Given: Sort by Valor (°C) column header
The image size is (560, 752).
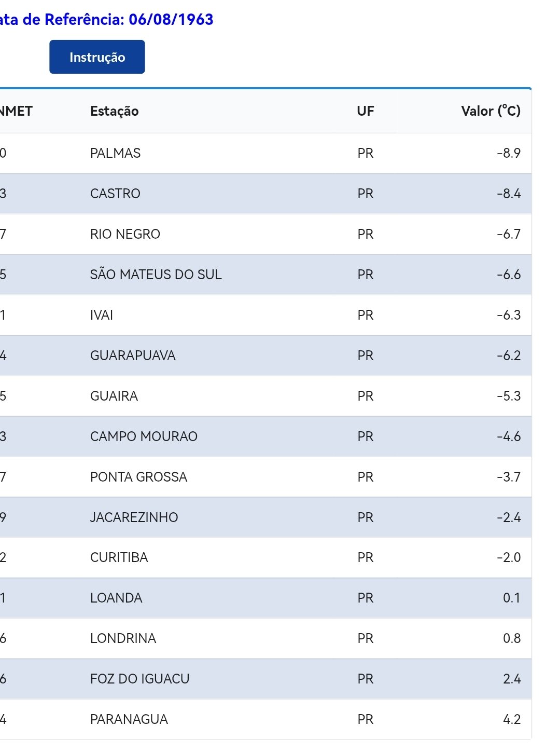Looking at the screenshot, I should (491, 111).
